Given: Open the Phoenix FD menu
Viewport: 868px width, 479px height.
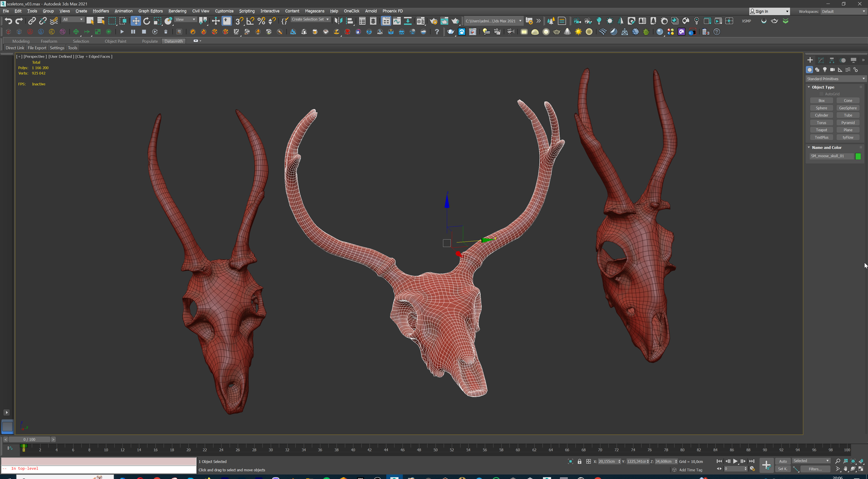Looking at the screenshot, I should (393, 11).
